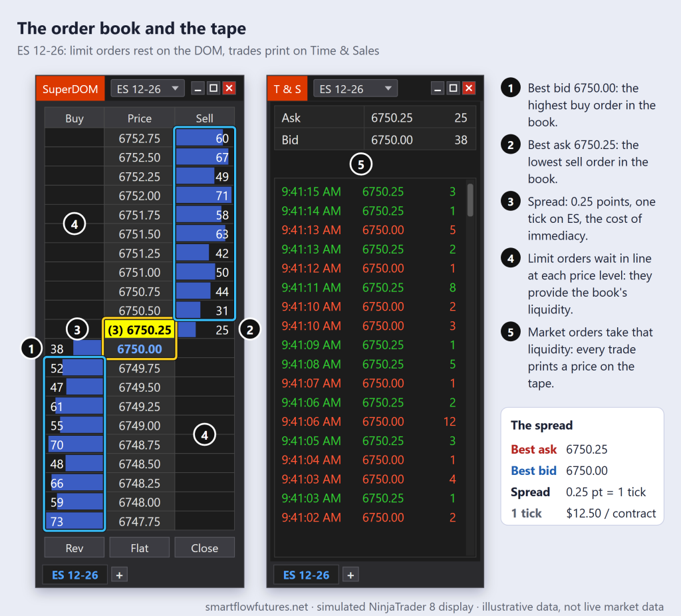The image size is (681, 616).
Task: Click buy cell with size 47 at 6749.50
Action: [74, 387]
